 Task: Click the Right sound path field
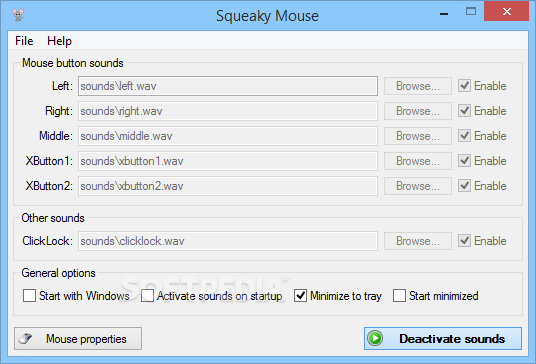(228, 111)
